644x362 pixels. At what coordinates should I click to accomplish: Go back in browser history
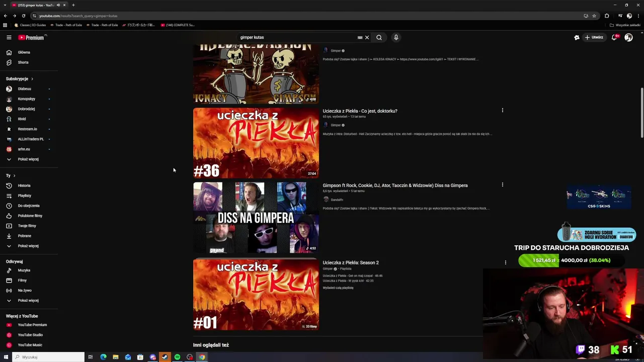tap(6, 16)
